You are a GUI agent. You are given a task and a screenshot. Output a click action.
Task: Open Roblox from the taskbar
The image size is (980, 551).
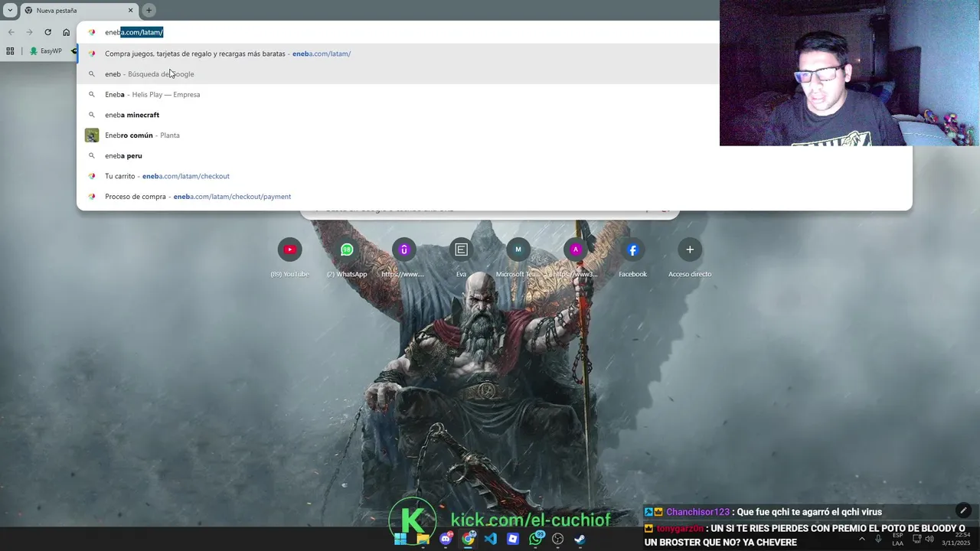click(x=513, y=539)
